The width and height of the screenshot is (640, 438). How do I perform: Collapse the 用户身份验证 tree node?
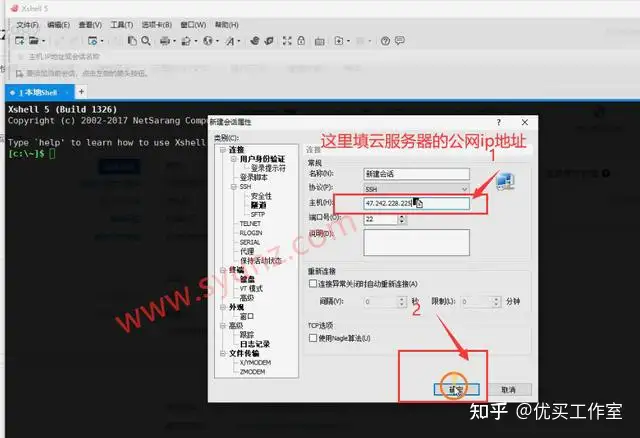pos(233,159)
